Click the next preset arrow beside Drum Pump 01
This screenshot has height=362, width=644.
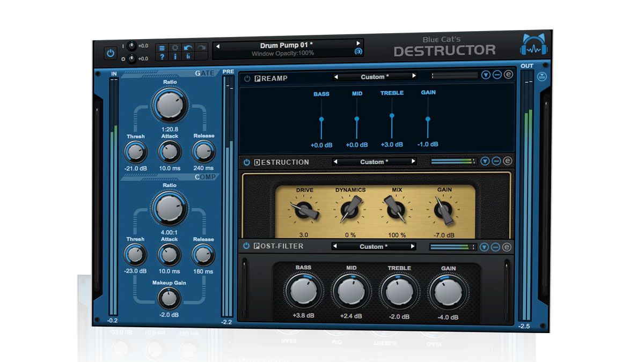click(358, 44)
